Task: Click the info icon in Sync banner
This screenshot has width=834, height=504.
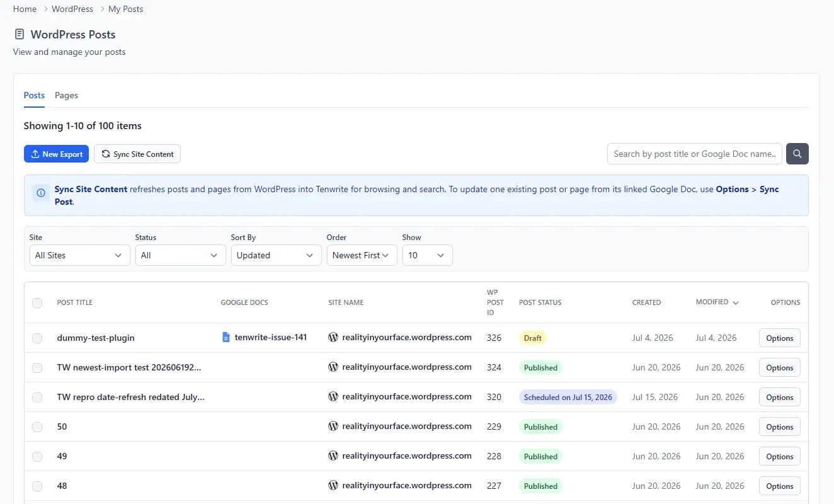Action: coord(41,193)
